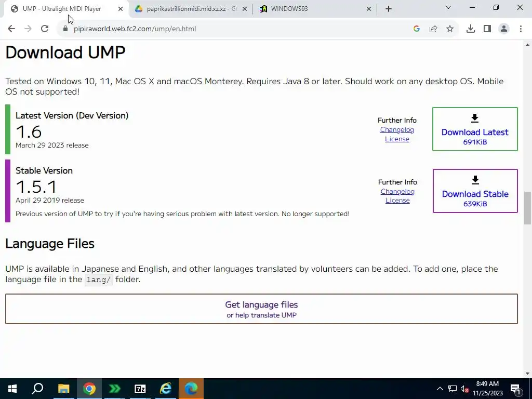Click the page scrollbar thumb
This screenshot has width=532, height=399.
pos(527,208)
